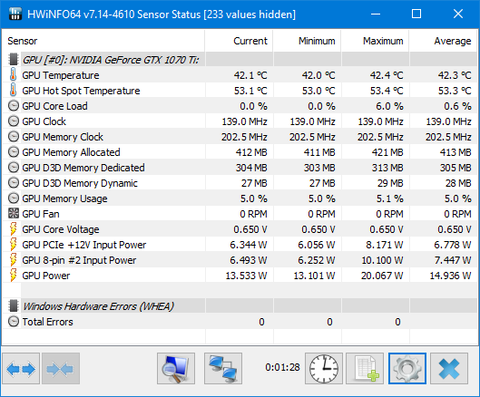
Task: Select the GPU Core Voltage label
Action: [61, 229]
